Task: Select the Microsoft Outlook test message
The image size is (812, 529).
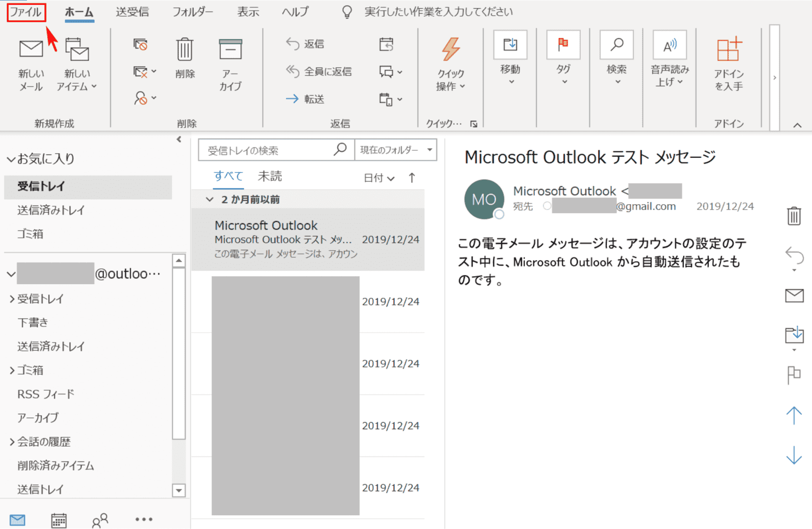Action: coord(308,240)
